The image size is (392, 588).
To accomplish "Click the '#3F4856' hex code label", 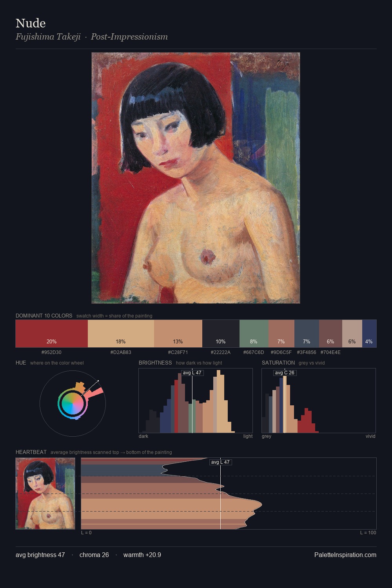I will (x=307, y=352).
